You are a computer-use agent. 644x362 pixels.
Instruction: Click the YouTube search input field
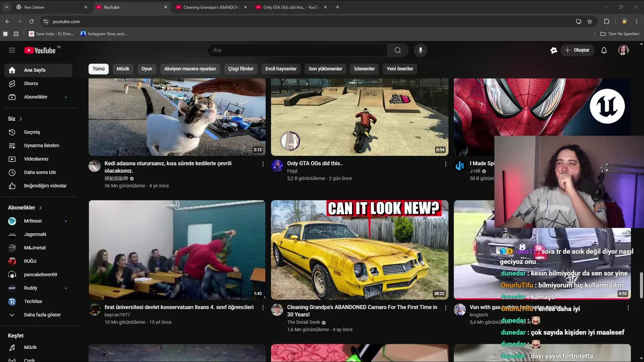[297, 50]
